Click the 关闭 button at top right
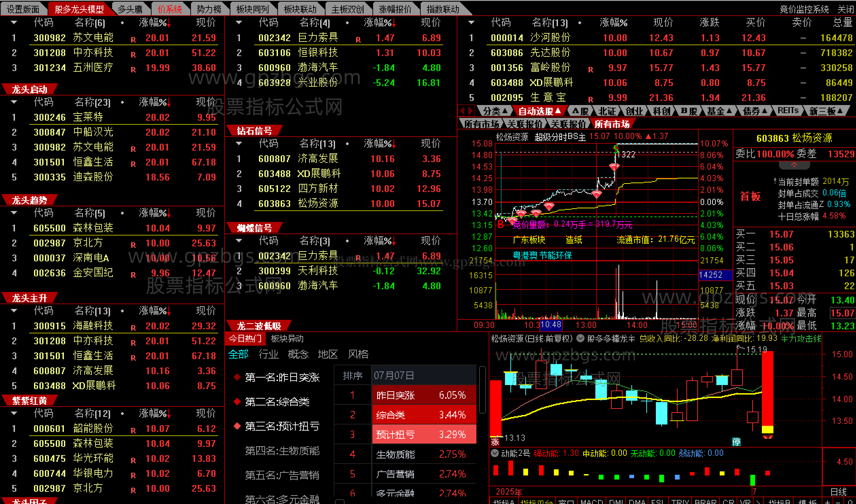 pyautogui.click(x=845, y=9)
